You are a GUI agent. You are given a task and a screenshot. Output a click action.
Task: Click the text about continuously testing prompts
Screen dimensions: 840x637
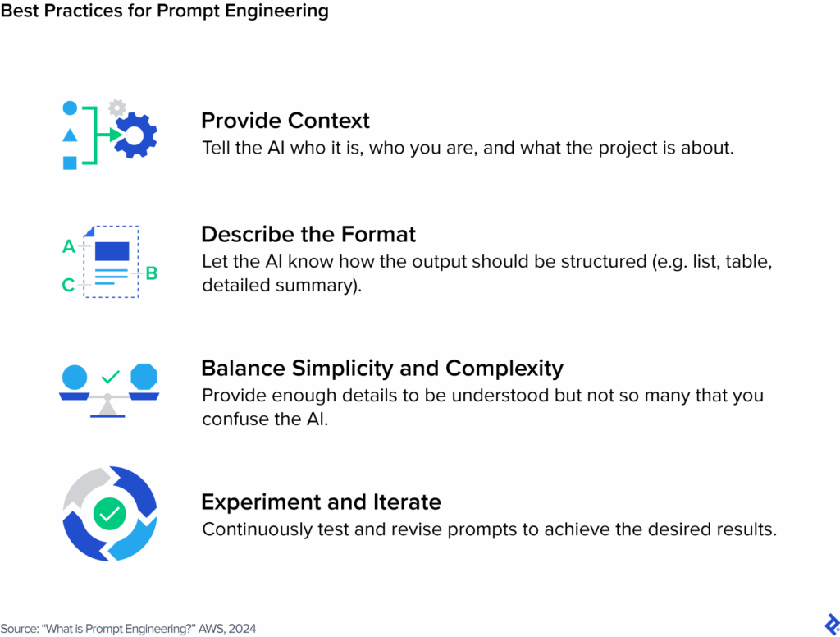point(489,529)
